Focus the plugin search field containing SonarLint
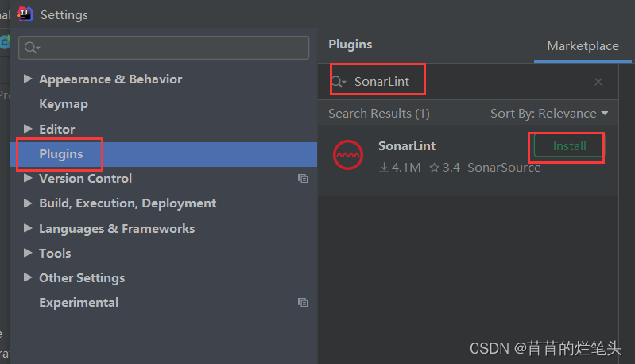 point(468,82)
